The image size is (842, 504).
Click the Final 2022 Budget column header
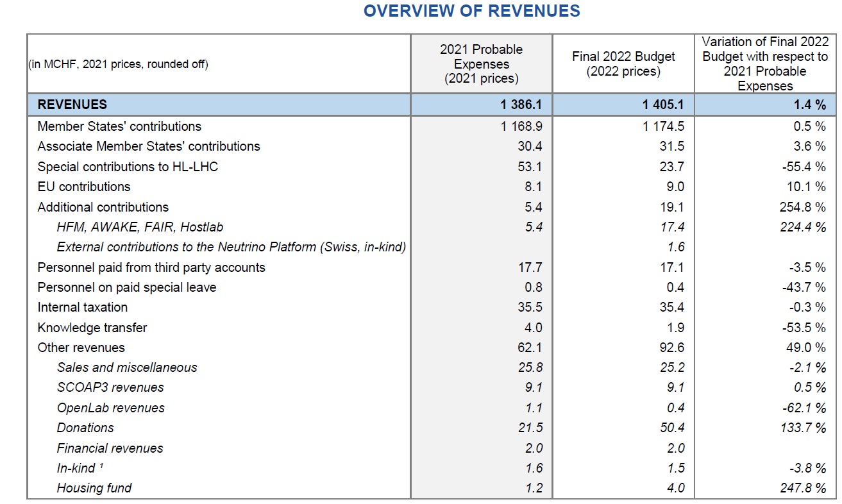click(x=623, y=64)
